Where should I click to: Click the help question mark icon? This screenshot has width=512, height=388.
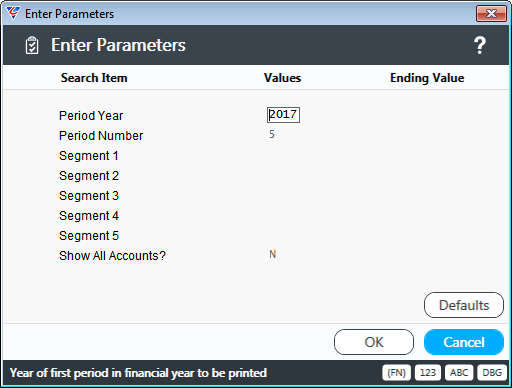(480, 45)
